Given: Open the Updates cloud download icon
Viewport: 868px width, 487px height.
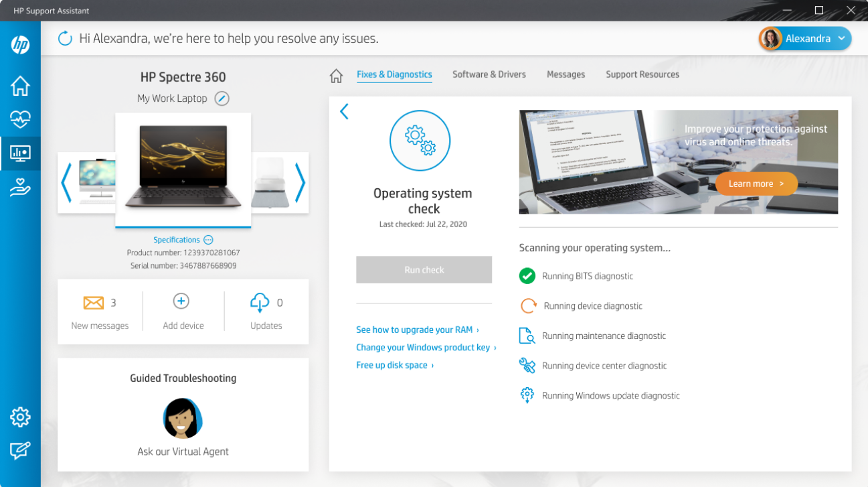Looking at the screenshot, I should [x=260, y=303].
